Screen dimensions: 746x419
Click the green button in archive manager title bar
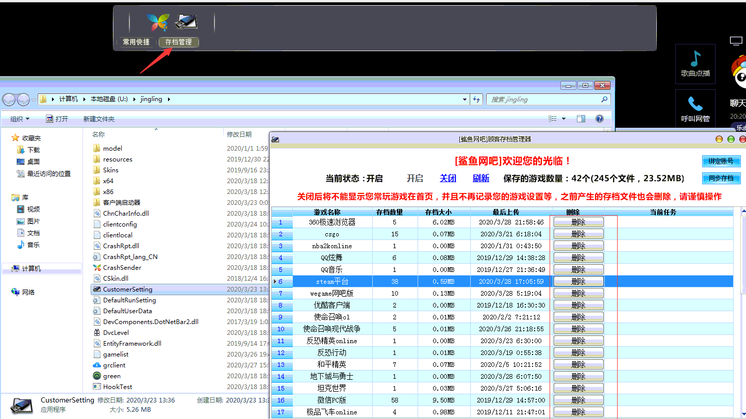pyautogui.click(x=731, y=139)
